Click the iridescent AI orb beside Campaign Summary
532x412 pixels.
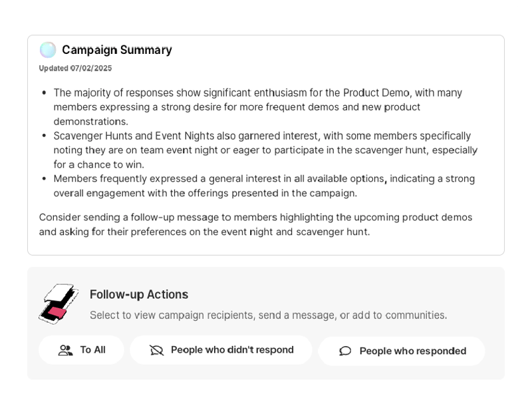pyautogui.click(x=47, y=49)
